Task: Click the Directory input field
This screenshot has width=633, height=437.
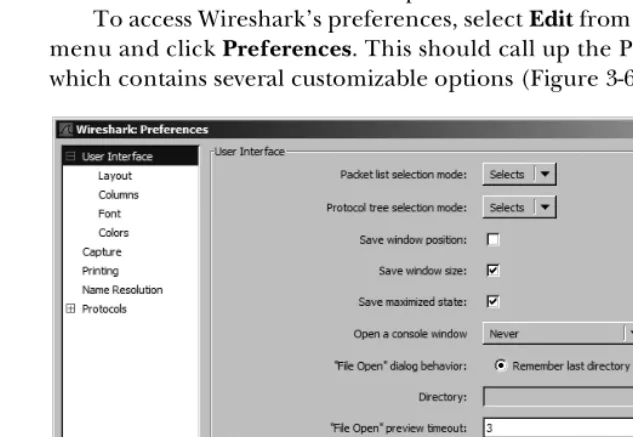Action: pyautogui.click(x=558, y=397)
